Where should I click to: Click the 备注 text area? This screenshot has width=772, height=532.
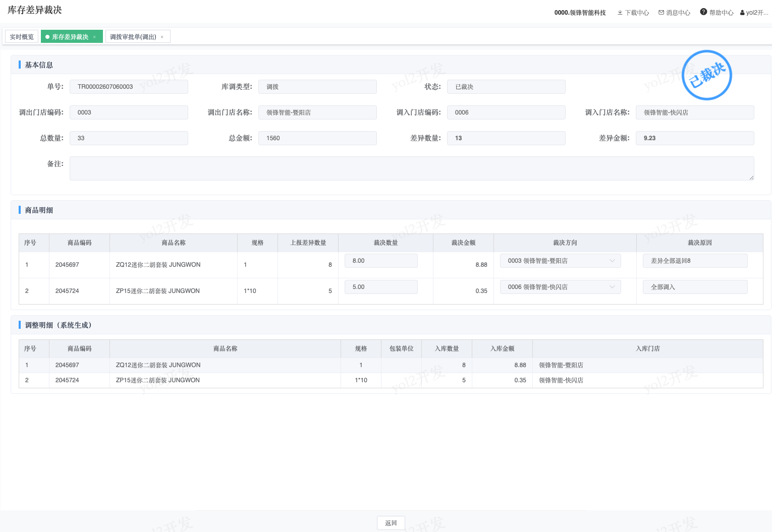click(x=412, y=168)
